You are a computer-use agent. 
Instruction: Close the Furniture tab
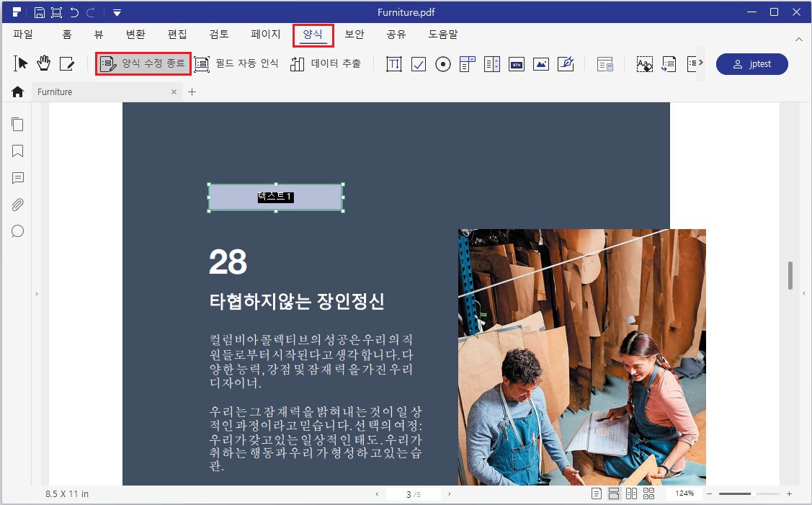coord(174,91)
